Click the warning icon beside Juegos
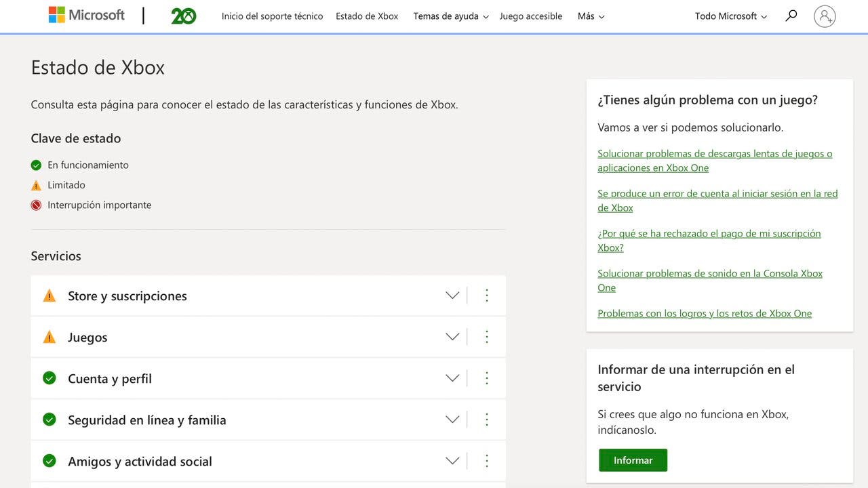 point(50,337)
